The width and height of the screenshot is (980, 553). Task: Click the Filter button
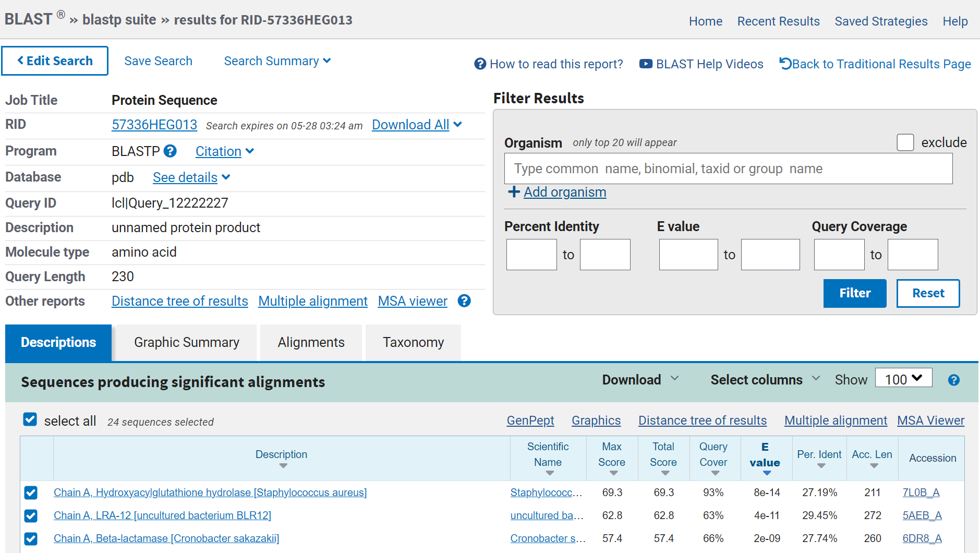(855, 293)
